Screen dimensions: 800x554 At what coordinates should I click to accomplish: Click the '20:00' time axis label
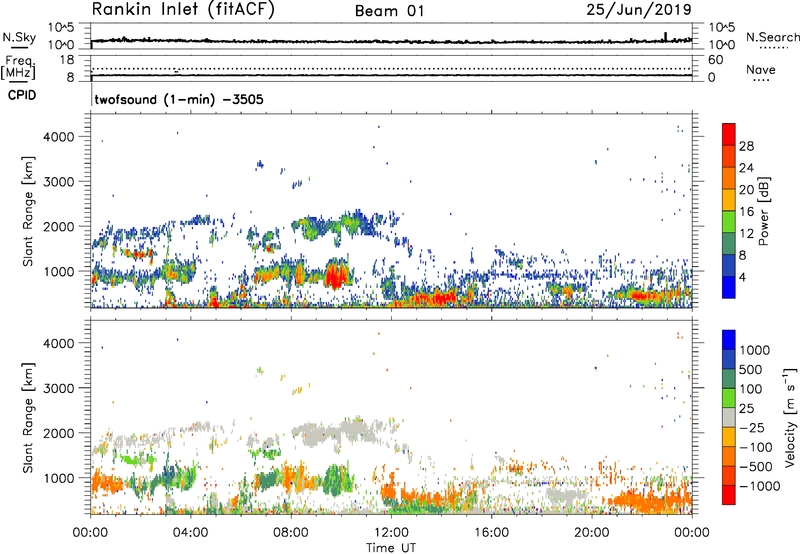point(591,533)
